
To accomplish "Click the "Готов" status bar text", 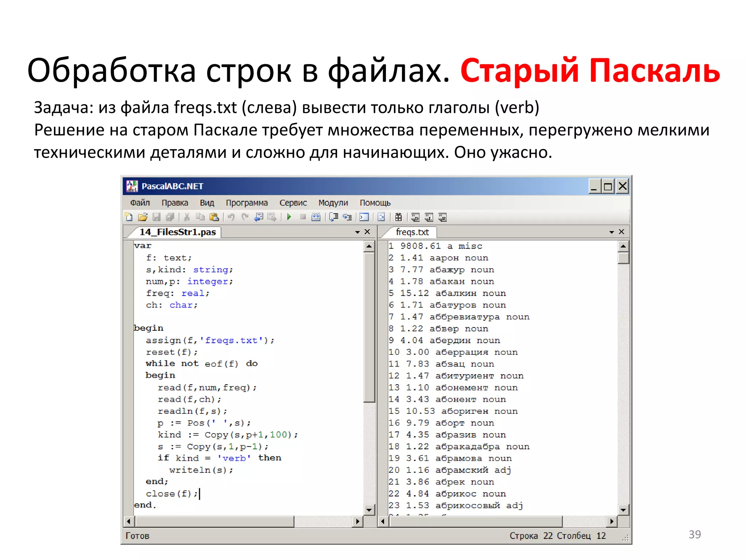I will [138, 536].
